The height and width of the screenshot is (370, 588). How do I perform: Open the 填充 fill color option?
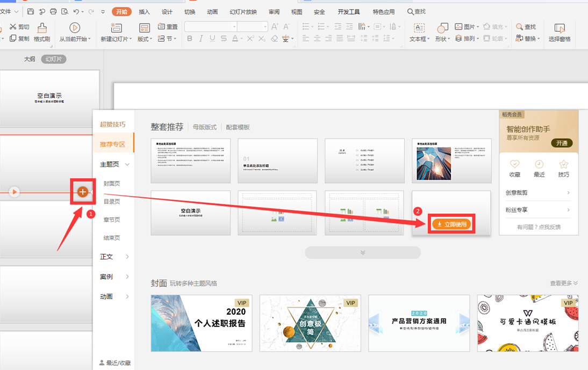tap(495, 27)
